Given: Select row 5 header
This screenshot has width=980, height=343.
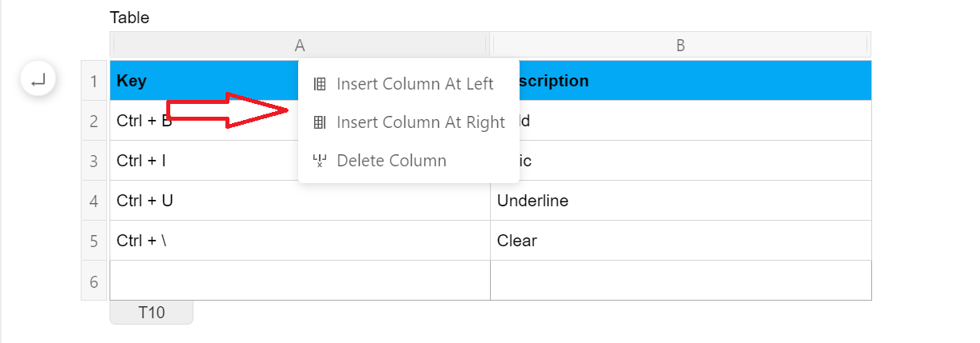Looking at the screenshot, I should click(x=94, y=241).
